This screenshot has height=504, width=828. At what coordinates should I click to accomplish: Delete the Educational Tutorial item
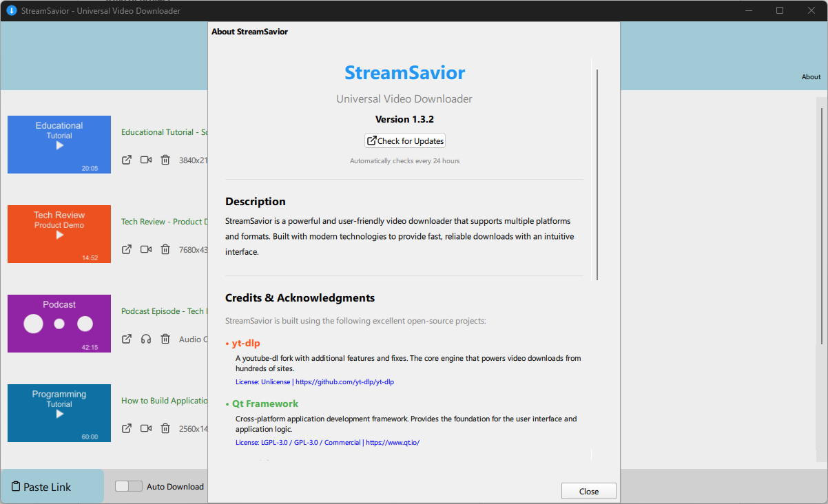165,160
